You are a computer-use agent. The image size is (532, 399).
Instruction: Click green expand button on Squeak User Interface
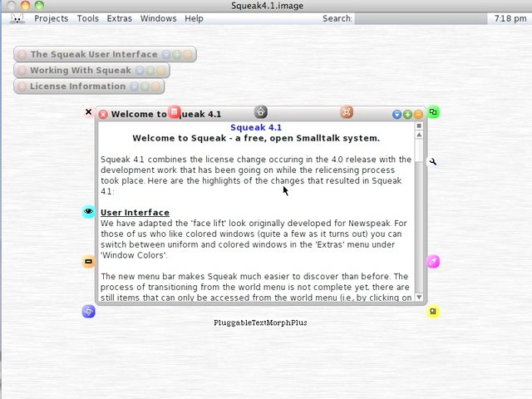pyautogui.click(x=177, y=55)
